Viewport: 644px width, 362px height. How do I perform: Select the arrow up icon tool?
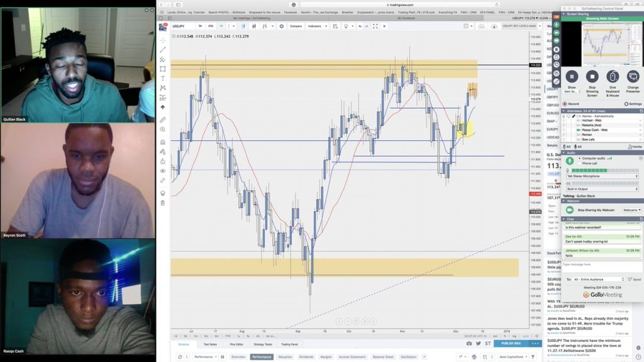pos(163,107)
